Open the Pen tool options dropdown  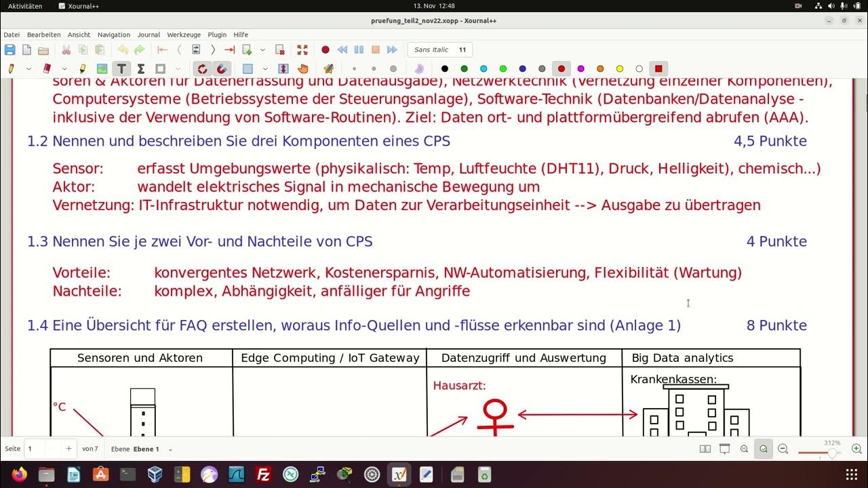pyautogui.click(x=28, y=68)
